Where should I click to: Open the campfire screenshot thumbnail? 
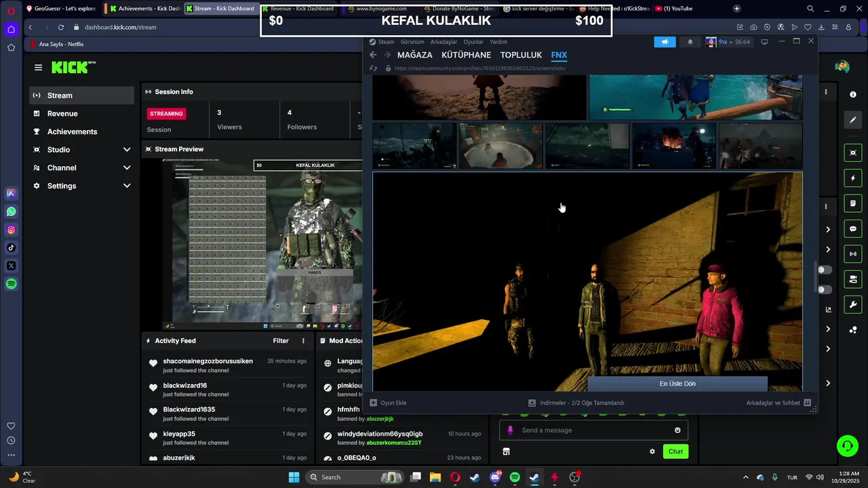[674, 146]
